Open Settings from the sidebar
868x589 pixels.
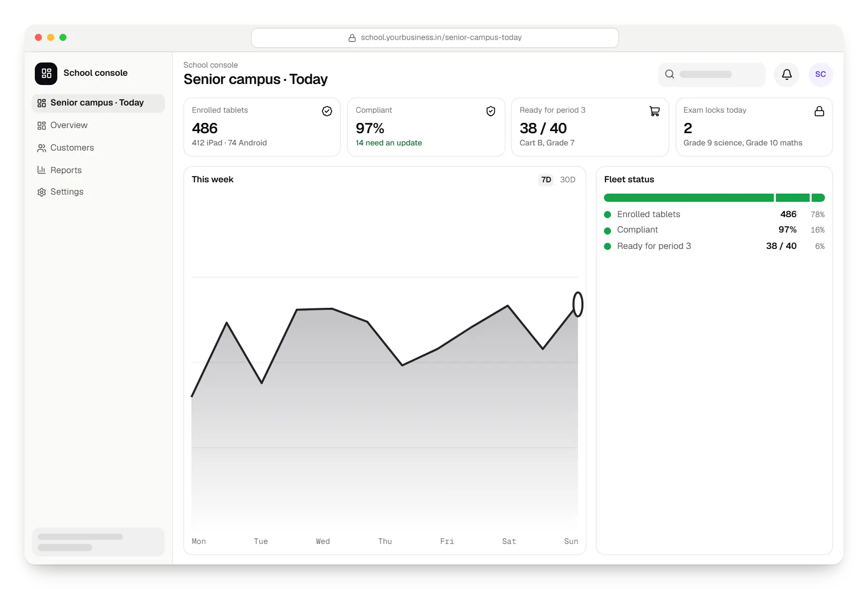click(x=98, y=192)
